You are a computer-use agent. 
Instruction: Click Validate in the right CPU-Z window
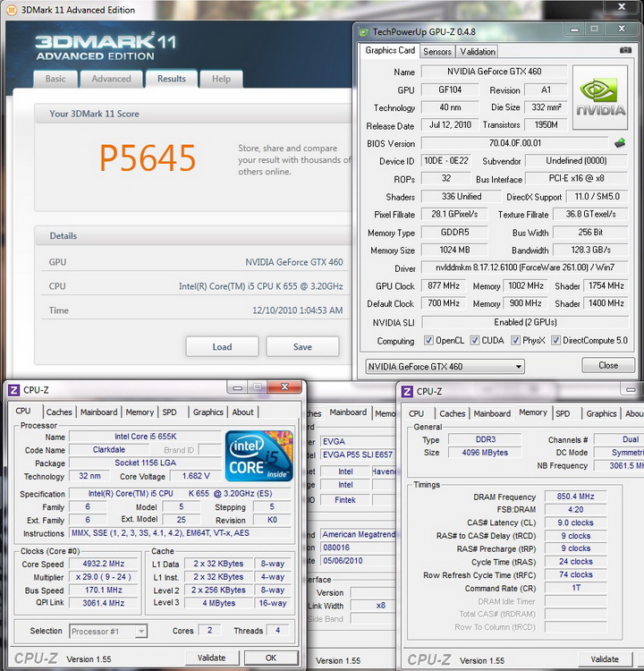click(605, 659)
